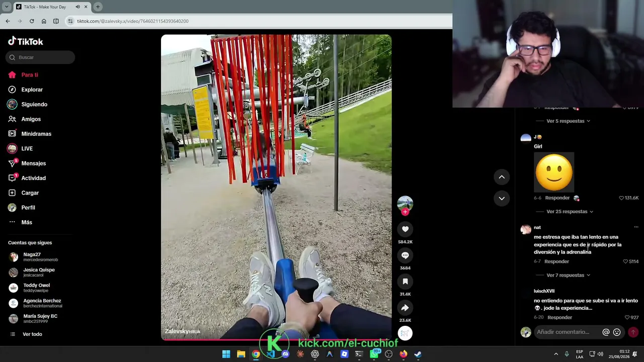Go to the previous video with up arrow
644x362 pixels.
pos(502,177)
